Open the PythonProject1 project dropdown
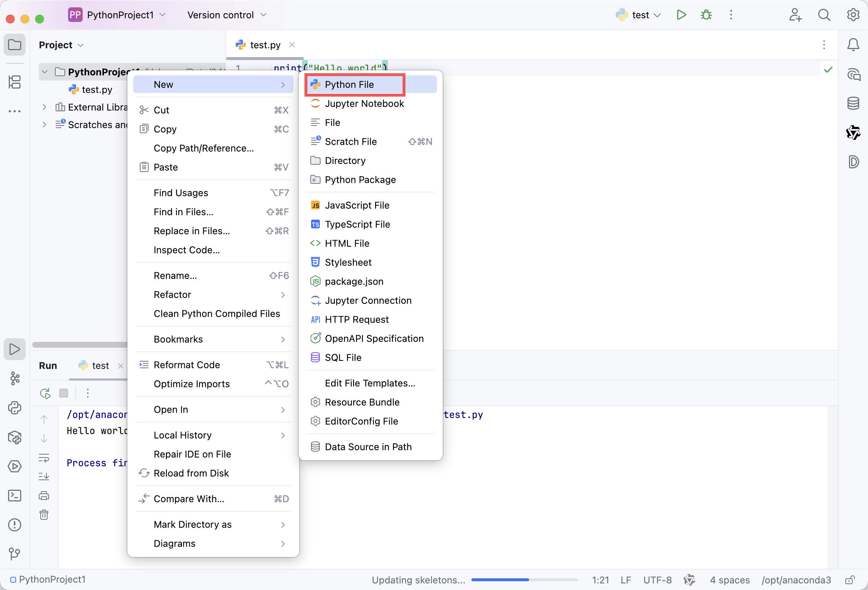This screenshot has height=590, width=868. pos(117,15)
